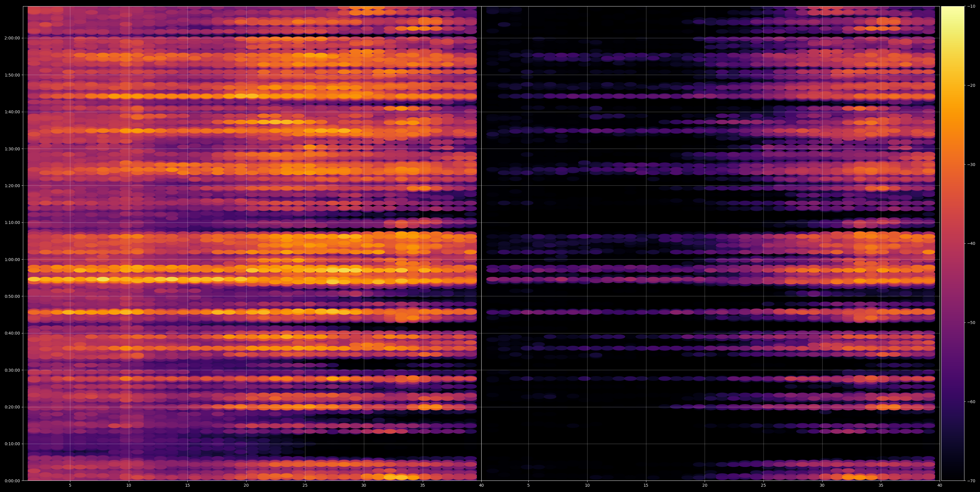The width and height of the screenshot is (980, 492).
Task: Click the −30 colorbar tick label
Action: point(971,164)
